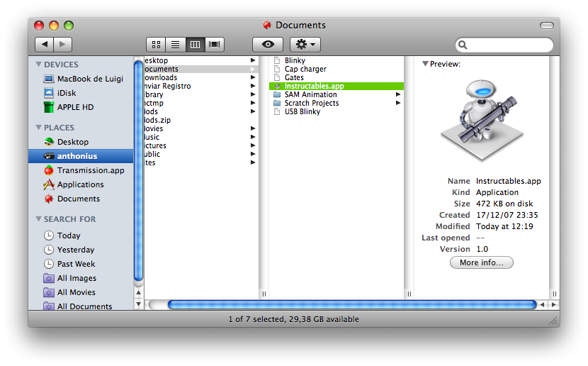Viewport: 588px width, 366px height.
Task: Show Yesterday's search results
Action: [x=81, y=250]
